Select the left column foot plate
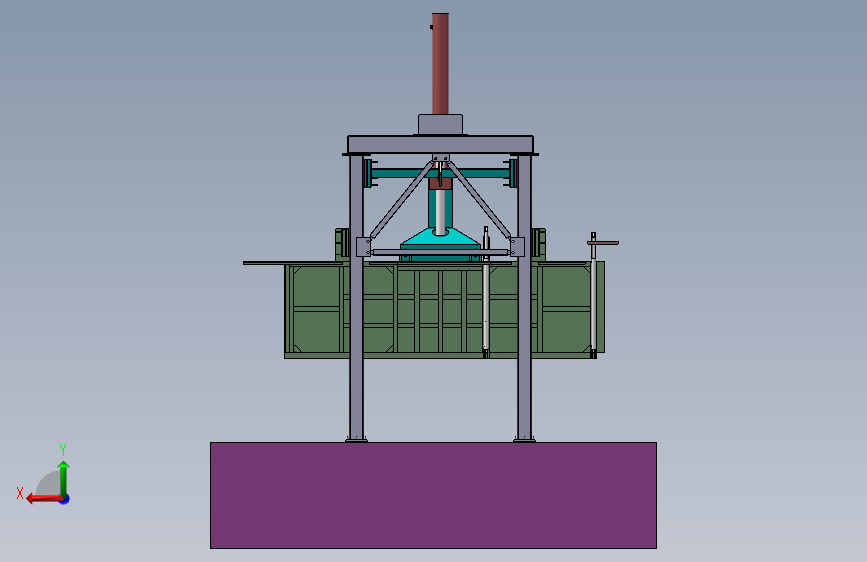The height and width of the screenshot is (562, 867). click(356, 440)
